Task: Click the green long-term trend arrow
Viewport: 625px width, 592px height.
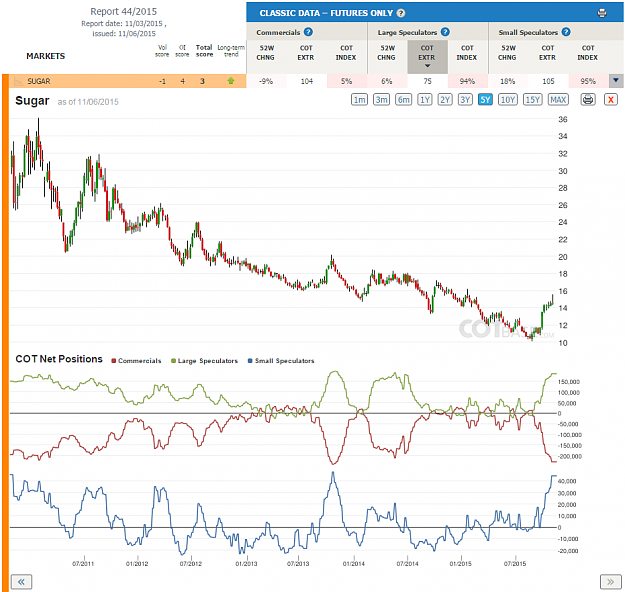Action: (231, 81)
